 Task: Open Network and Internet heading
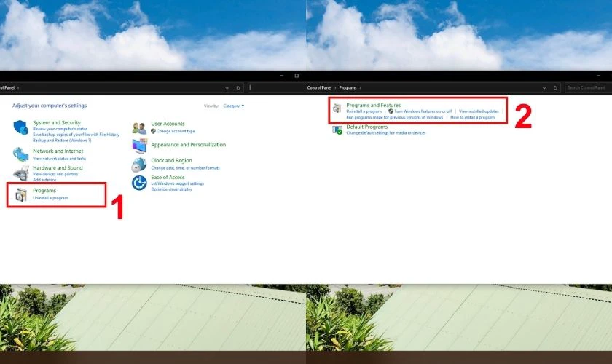coord(58,151)
